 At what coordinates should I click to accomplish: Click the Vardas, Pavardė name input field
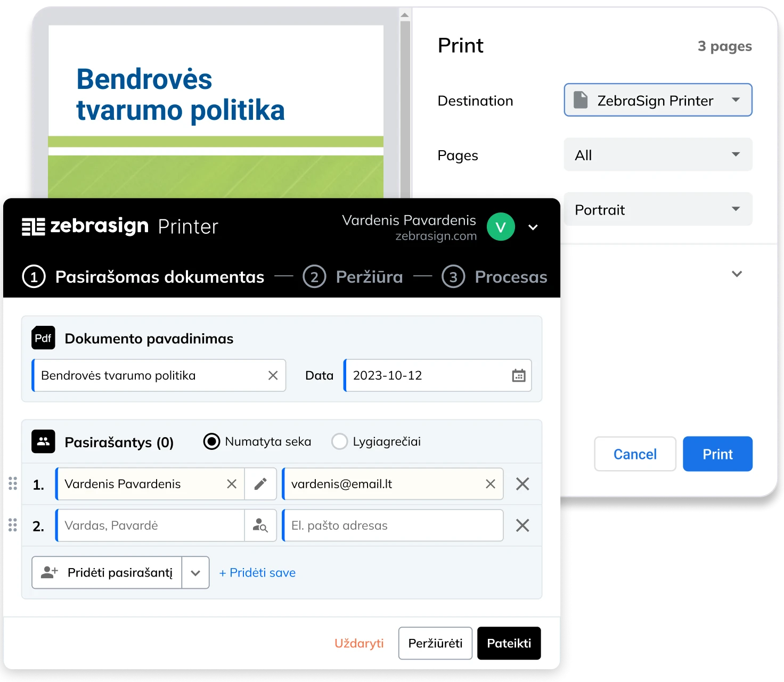click(150, 525)
